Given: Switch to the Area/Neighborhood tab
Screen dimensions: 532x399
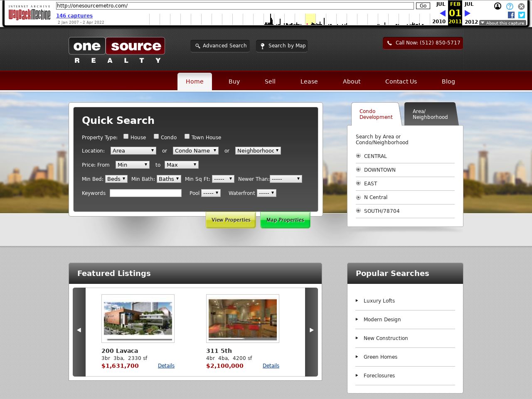Looking at the screenshot, I should 430,114.
